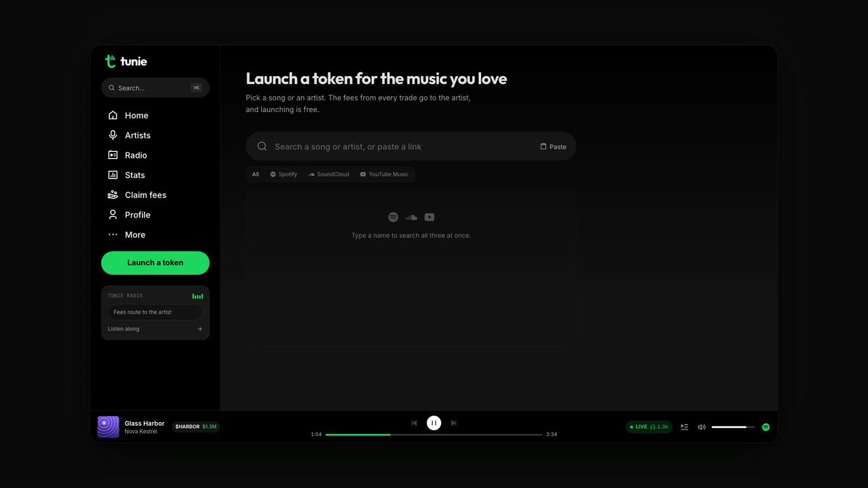The height and width of the screenshot is (488, 868).
Task: Click 'Type a name to search all three' hint
Action: coord(411,236)
